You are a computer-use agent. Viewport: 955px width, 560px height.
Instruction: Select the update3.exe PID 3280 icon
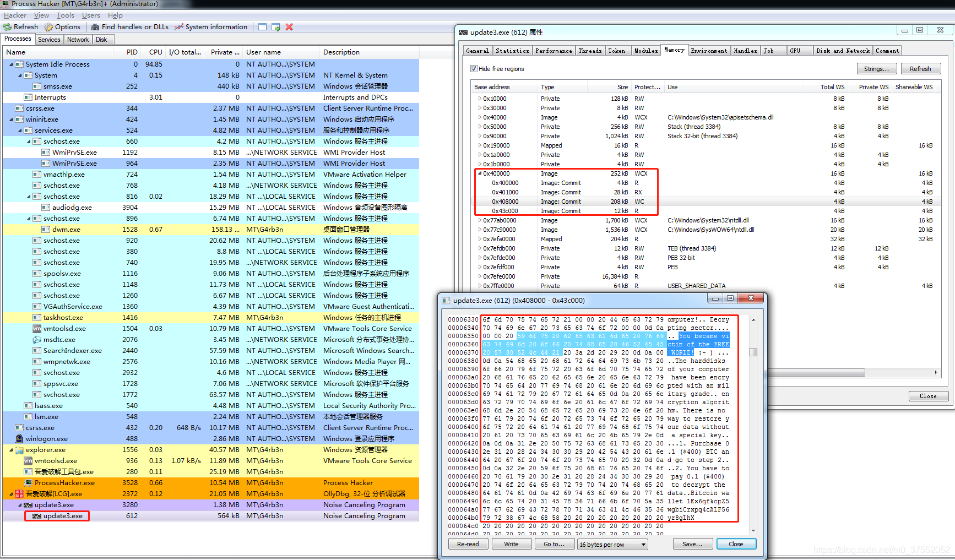click(28, 505)
